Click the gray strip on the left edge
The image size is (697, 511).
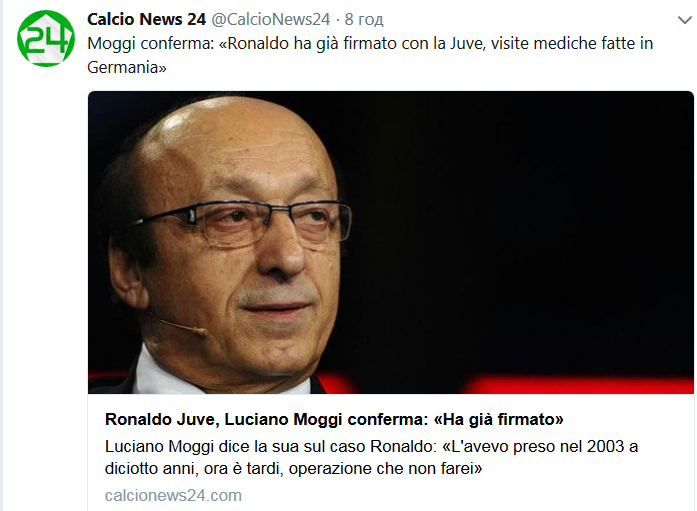(x=1, y=256)
